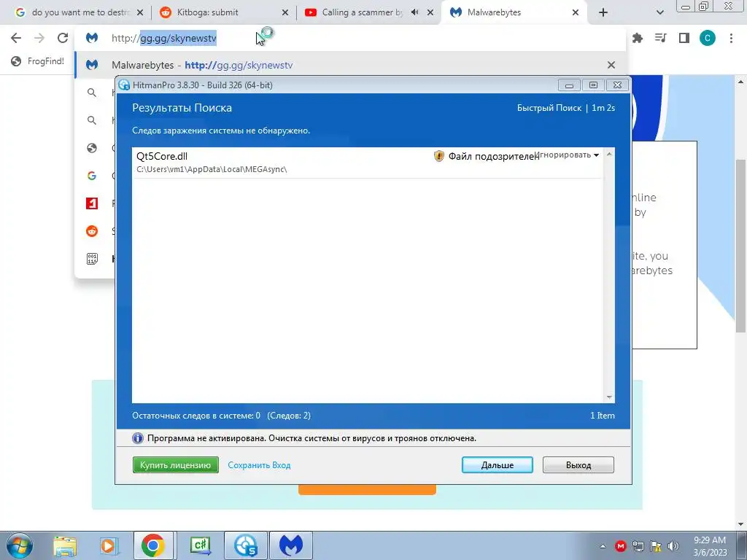This screenshot has width=747, height=560.
Task: Toggle the Chrome side panel icon
Action: [684, 38]
